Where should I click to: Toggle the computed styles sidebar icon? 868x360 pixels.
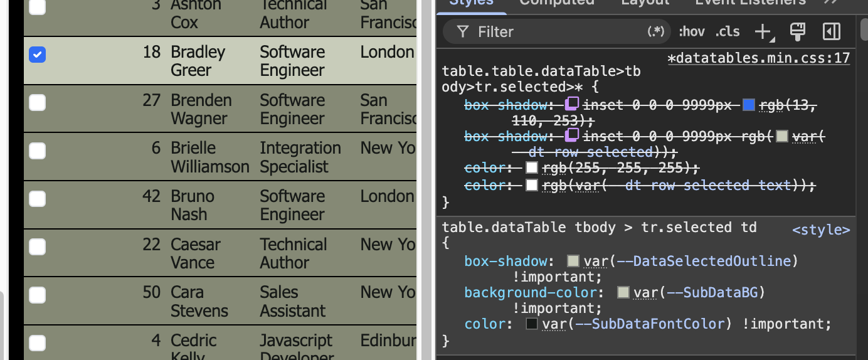[x=831, y=31]
